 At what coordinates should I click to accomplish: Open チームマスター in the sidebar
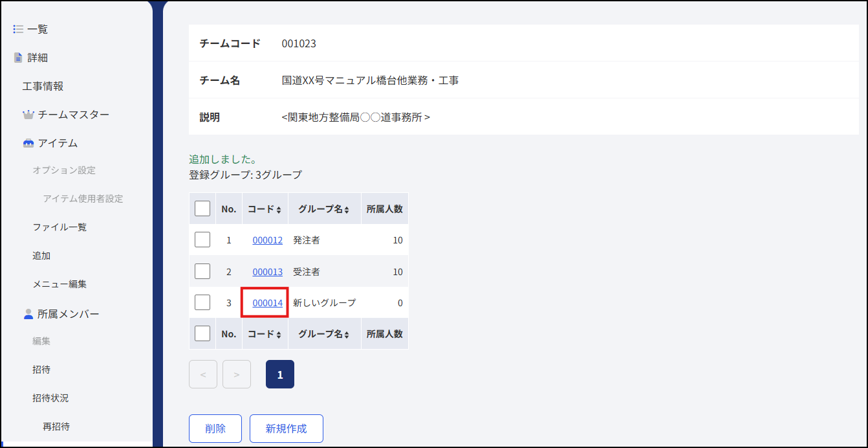[x=73, y=115]
